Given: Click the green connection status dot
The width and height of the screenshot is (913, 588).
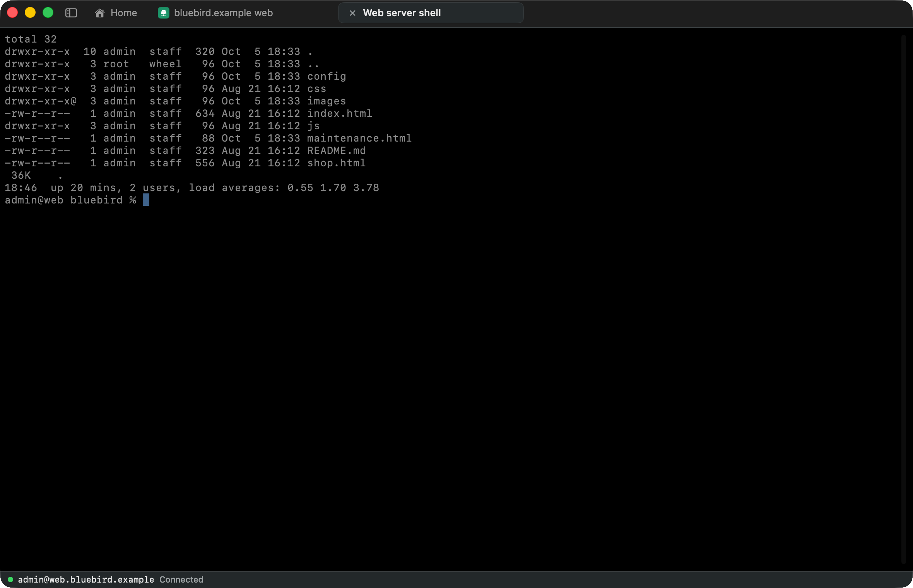Looking at the screenshot, I should (10, 579).
